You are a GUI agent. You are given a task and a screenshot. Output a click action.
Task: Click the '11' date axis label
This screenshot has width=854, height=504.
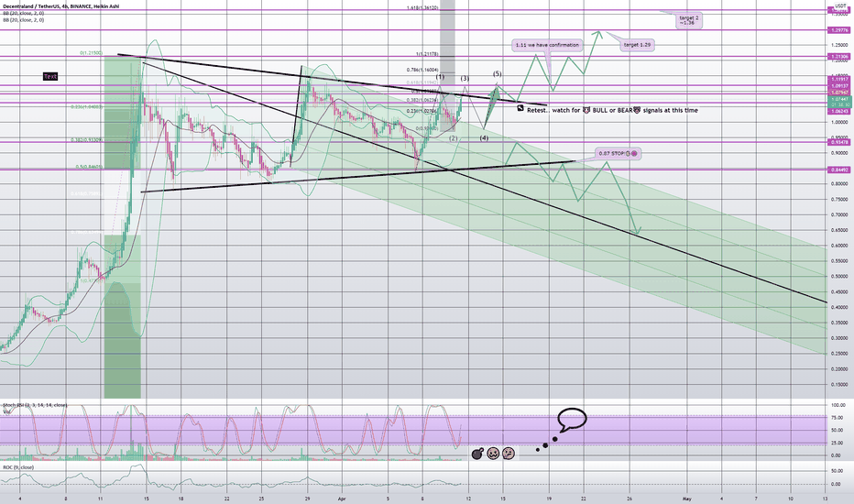[101, 498]
